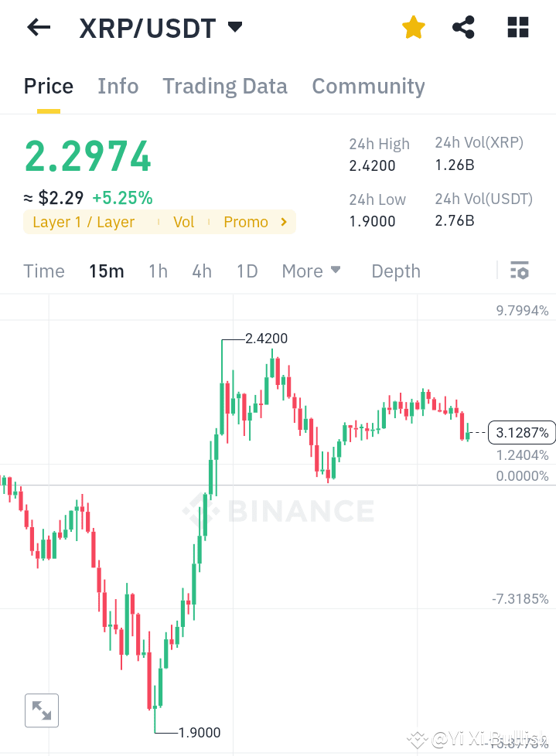Favorite XRP/USDT with the star icon

413,27
